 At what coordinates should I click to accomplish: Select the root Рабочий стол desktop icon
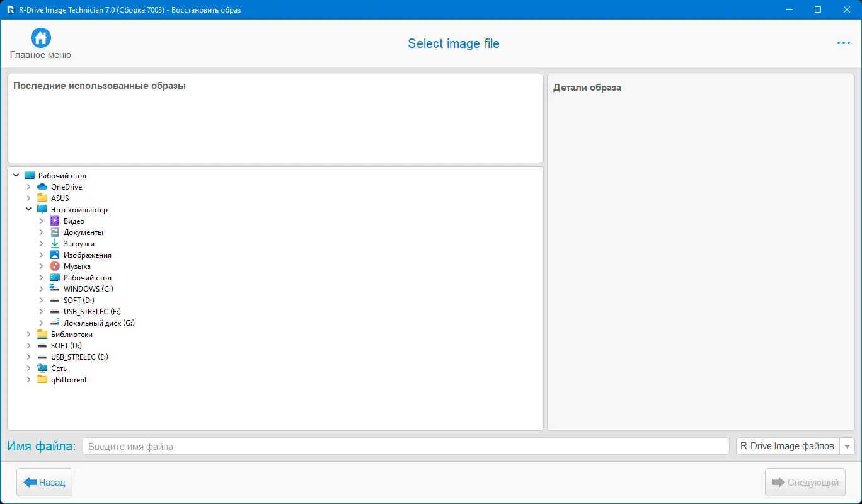(x=30, y=176)
